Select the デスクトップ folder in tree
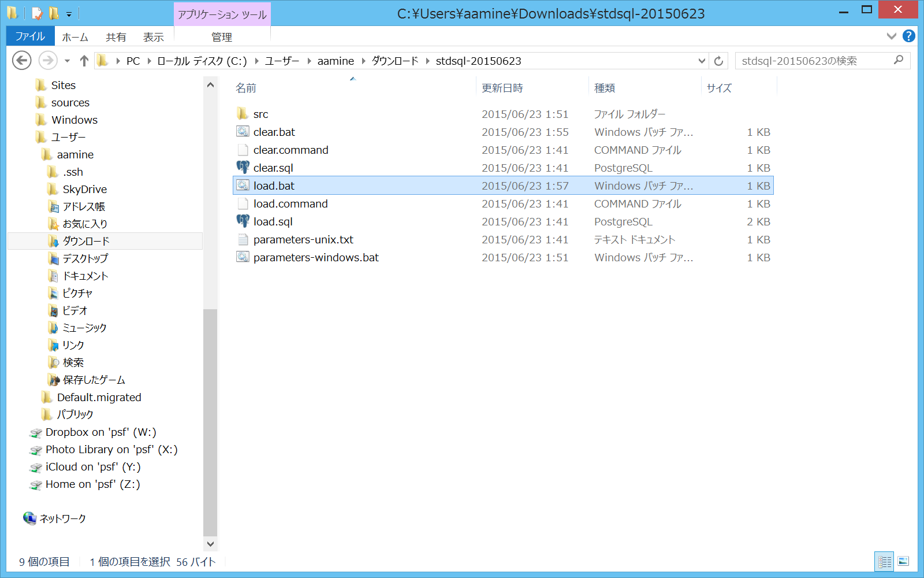This screenshot has height=578, width=924. tap(85, 258)
